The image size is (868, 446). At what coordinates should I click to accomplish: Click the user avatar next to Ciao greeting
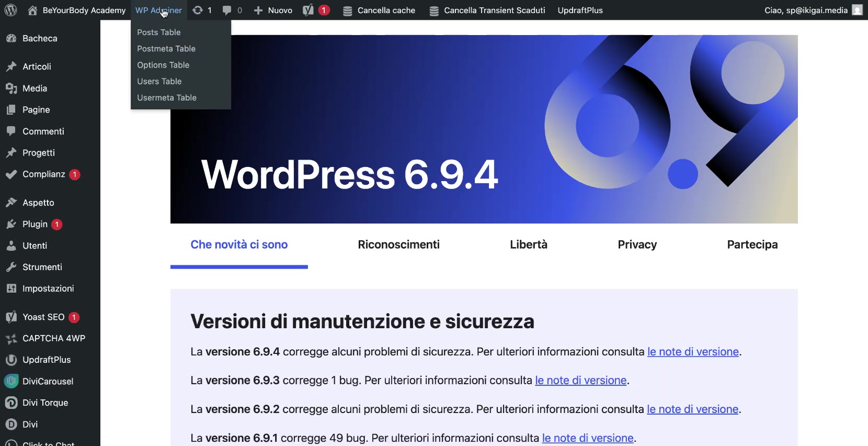click(x=857, y=10)
